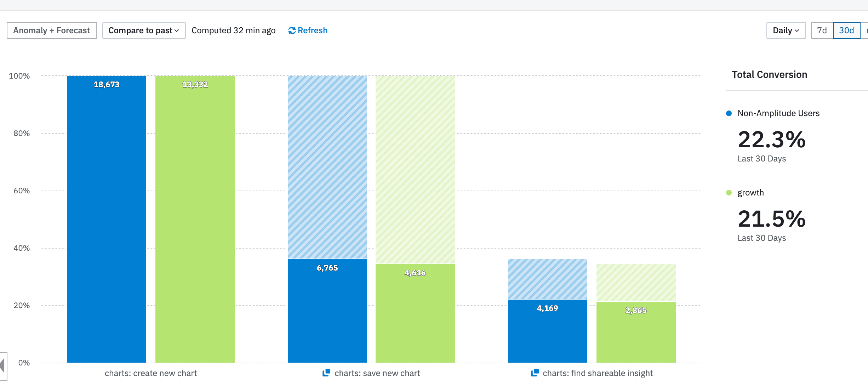The image size is (868, 386).
Task: Select the 7d time range tab
Action: click(x=822, y=30)
